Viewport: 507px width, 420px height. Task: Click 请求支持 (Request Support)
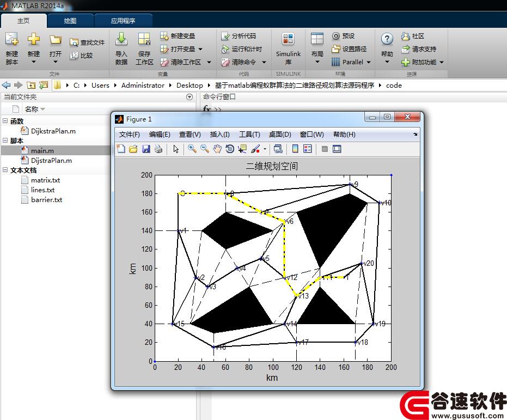(x=419, y=49)
